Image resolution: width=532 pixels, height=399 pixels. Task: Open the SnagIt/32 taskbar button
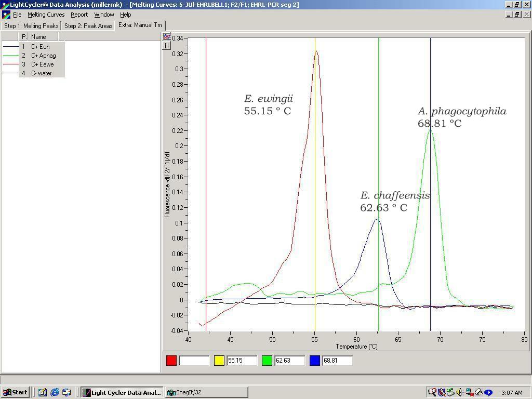tap(206, 392)
